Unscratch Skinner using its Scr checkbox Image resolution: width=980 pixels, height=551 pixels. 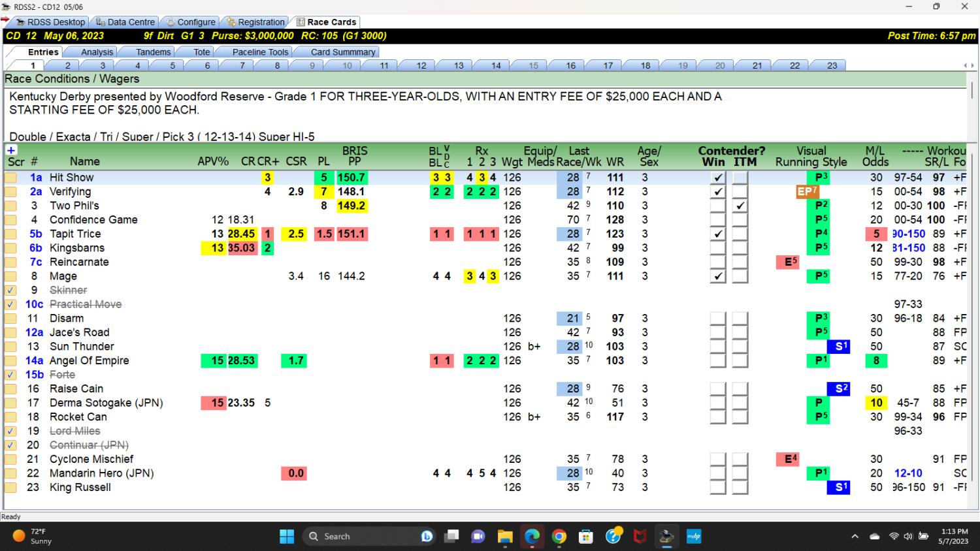(11, 291)
